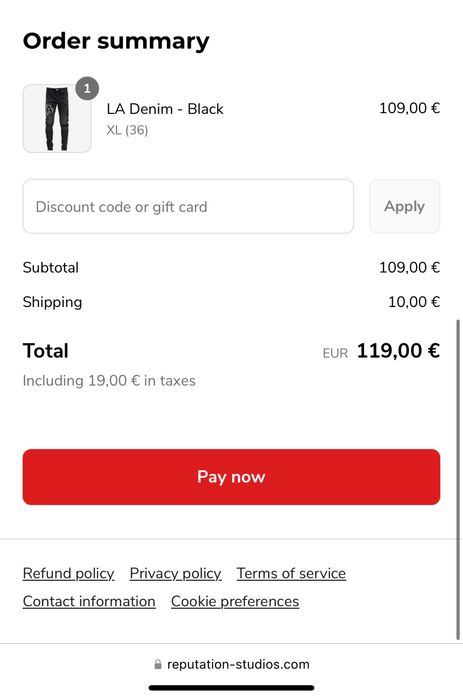463x699 pixels.
Task: Open Cookie preferences
Action: pyautogui.click(x=235, y=601)
